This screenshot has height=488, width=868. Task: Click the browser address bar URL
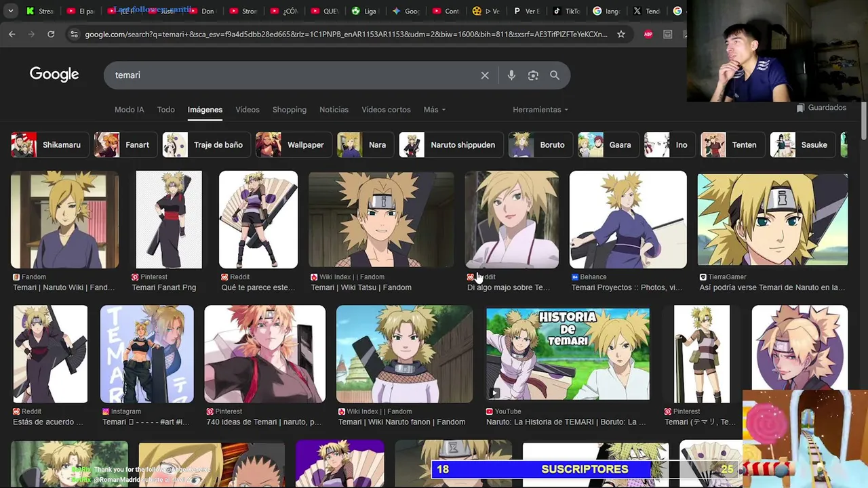click(x=346, y=34)
